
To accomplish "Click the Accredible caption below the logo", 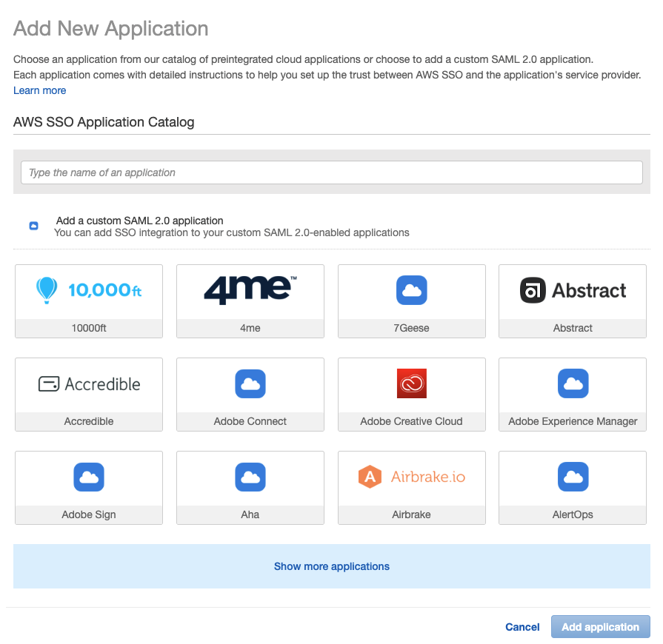I will click(x=89, y=421).
